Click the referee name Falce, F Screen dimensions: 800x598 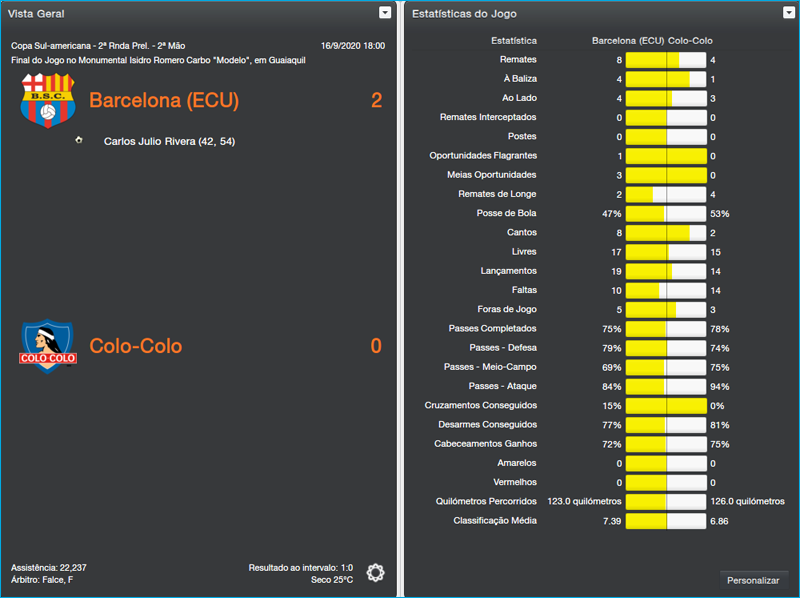[x=56, y=580]
